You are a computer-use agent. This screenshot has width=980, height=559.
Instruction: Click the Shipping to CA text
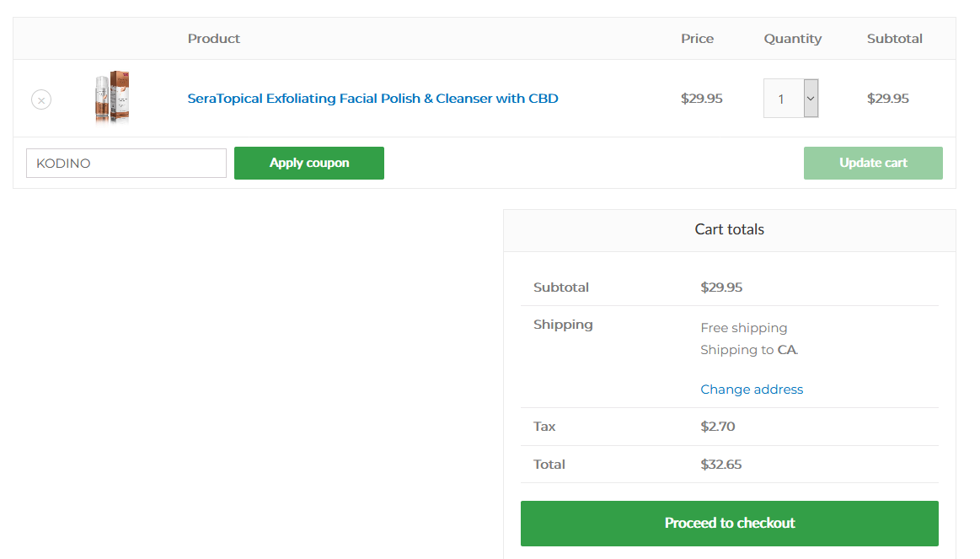[749, 350]
